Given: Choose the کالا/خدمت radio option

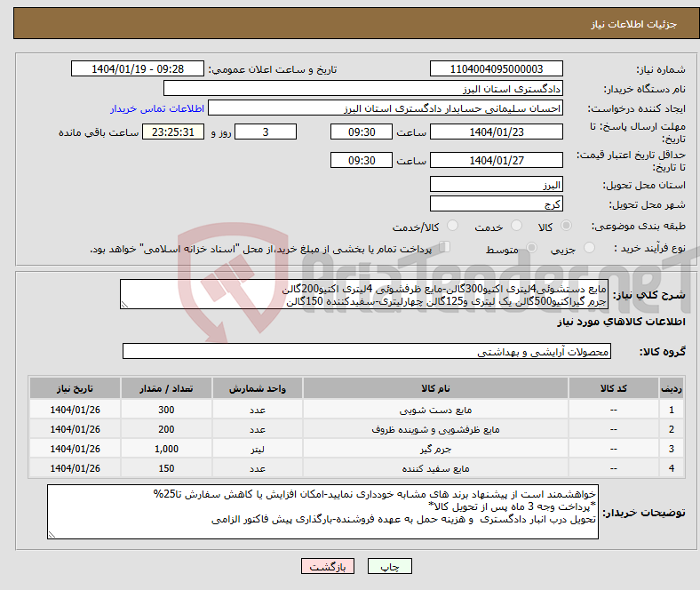Looking at the screenshot, I should pyautogui.click(x=452, y=227).
